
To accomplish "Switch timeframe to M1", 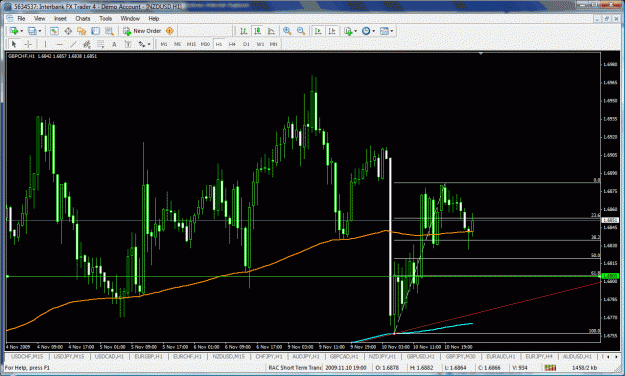I will click(x=164, y=44).
